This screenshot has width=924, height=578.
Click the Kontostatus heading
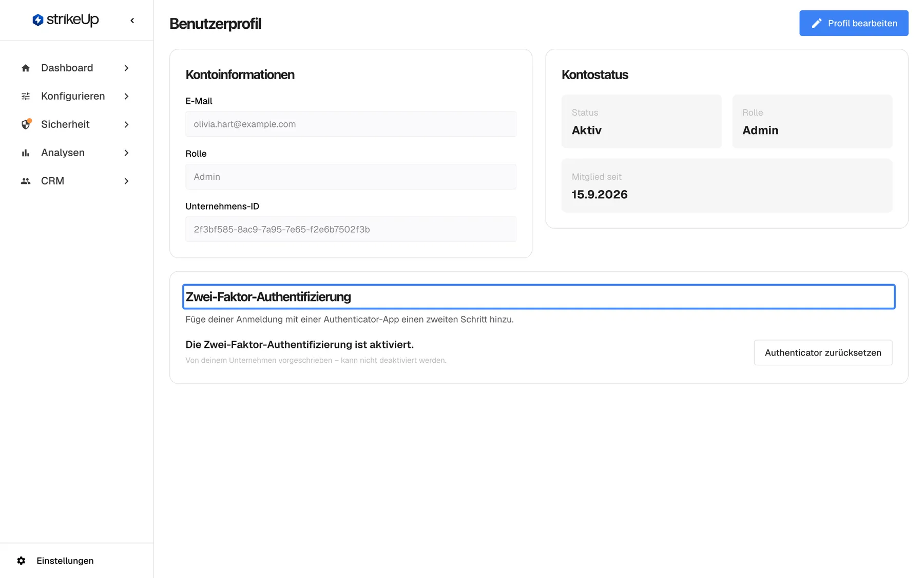[x=595, y=74]
